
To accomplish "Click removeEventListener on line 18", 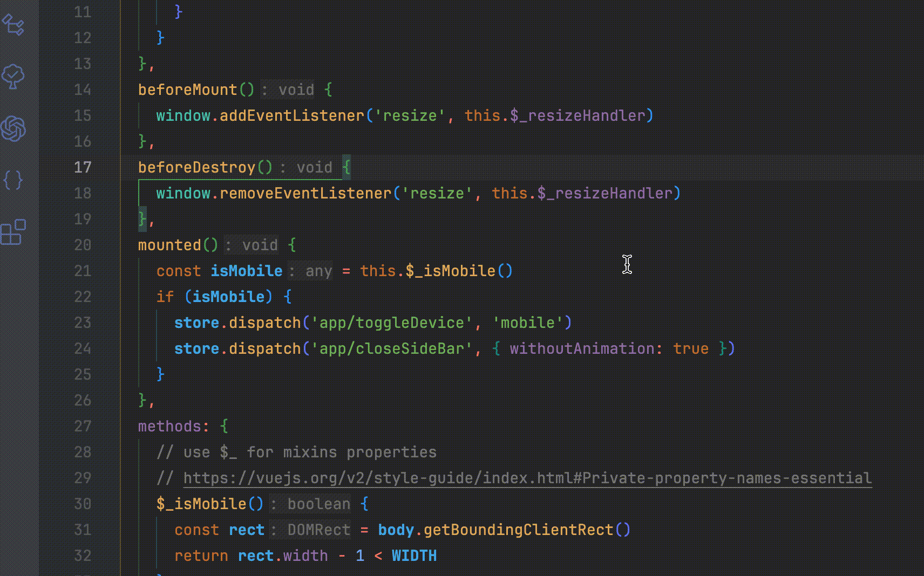I will click(305, 193).
